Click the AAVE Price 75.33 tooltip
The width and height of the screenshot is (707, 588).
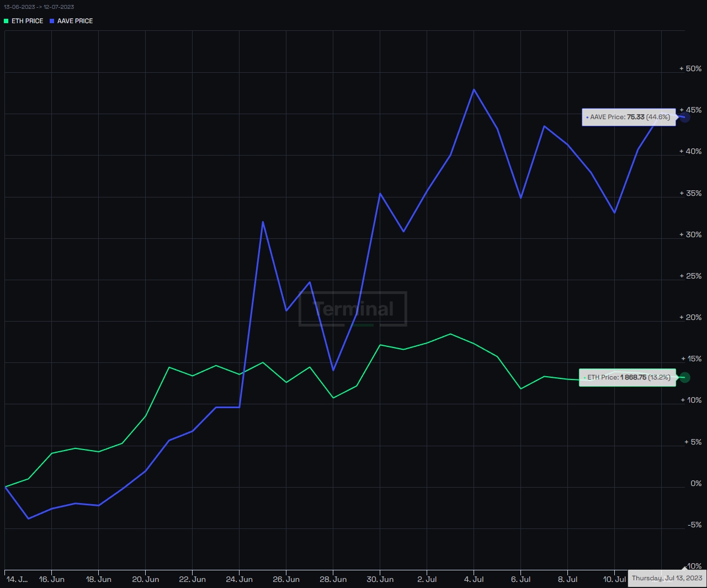click(x=629, y=117)
